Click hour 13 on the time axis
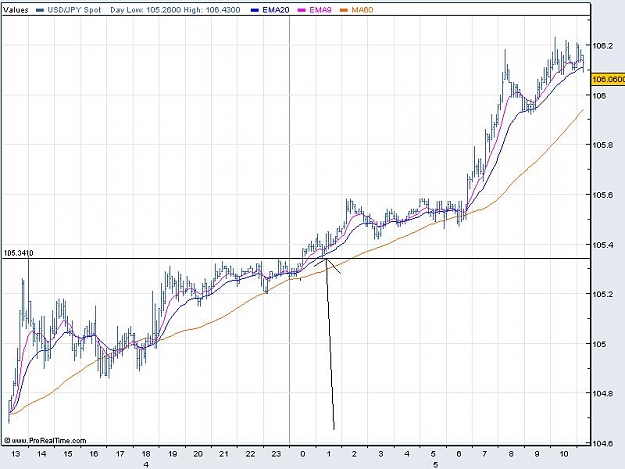 tap(16, 454)
